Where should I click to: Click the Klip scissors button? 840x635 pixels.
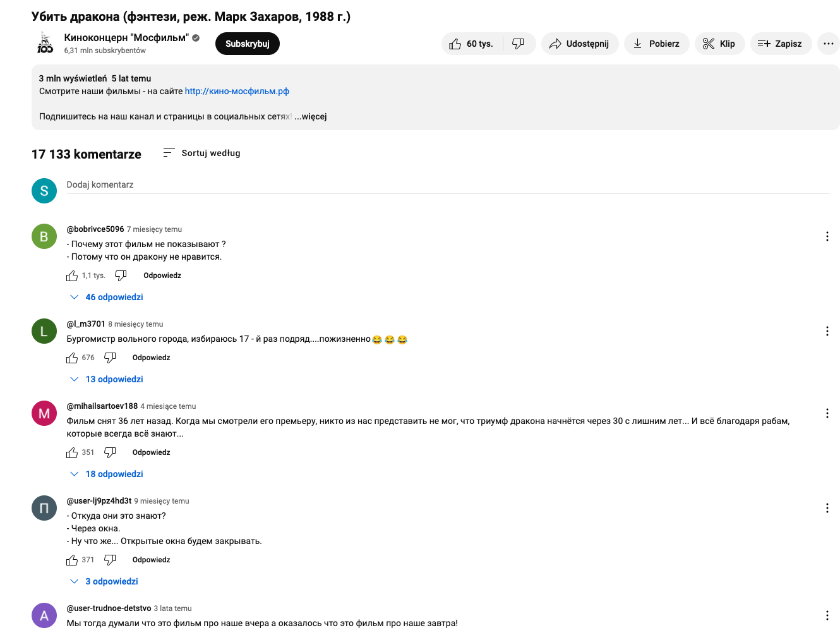tap(719, 44)
